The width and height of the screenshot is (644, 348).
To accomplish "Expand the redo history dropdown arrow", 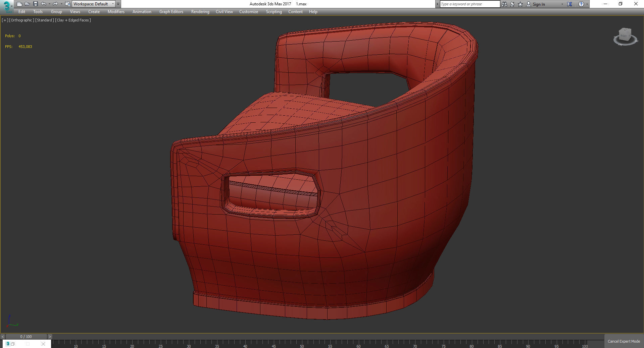I will coord(61,4).
